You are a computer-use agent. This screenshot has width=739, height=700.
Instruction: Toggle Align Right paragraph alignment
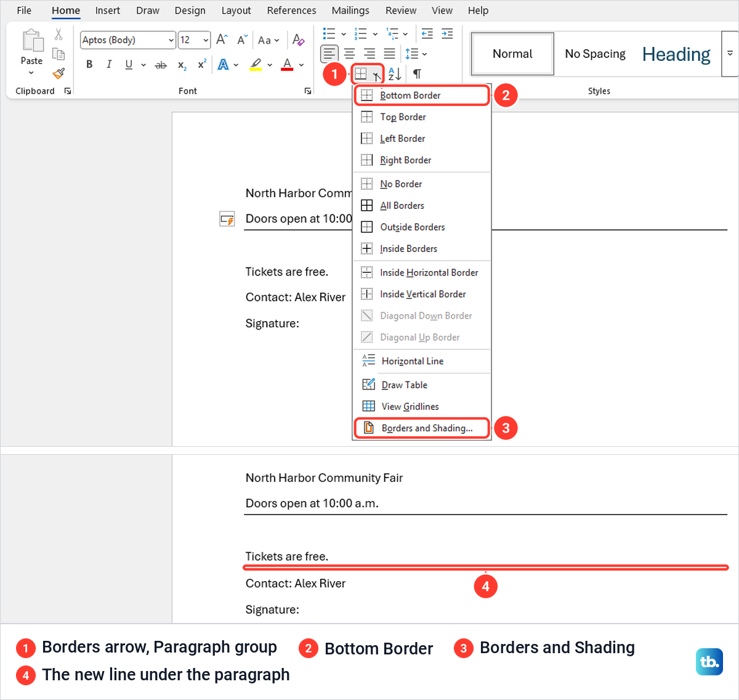(369, 54)
